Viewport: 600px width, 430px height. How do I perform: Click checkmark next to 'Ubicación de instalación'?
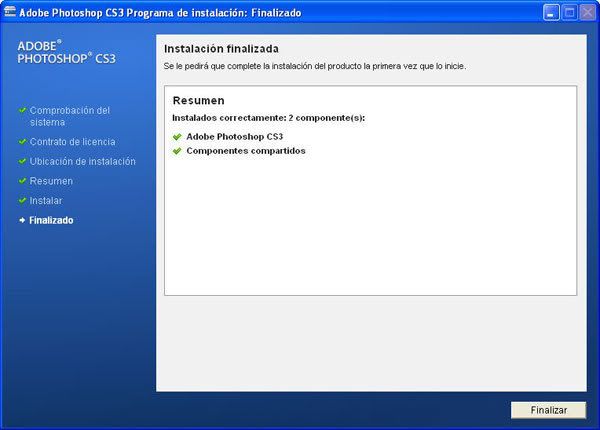click(22, 161)
